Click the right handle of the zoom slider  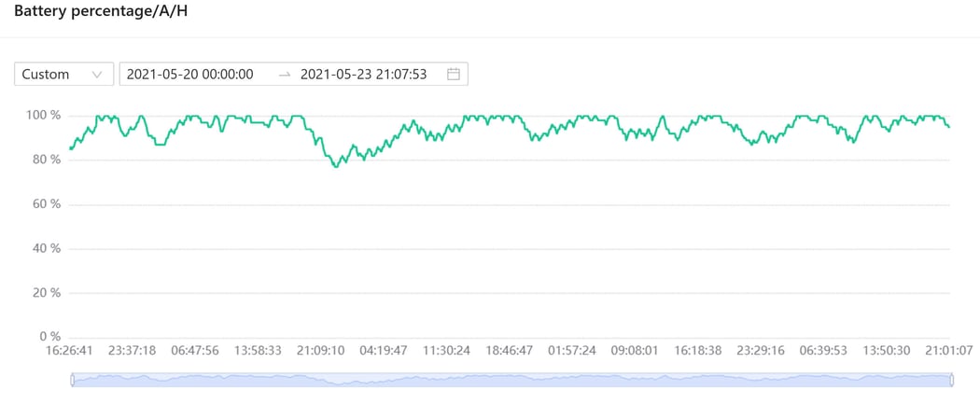[x=952, y=380]
